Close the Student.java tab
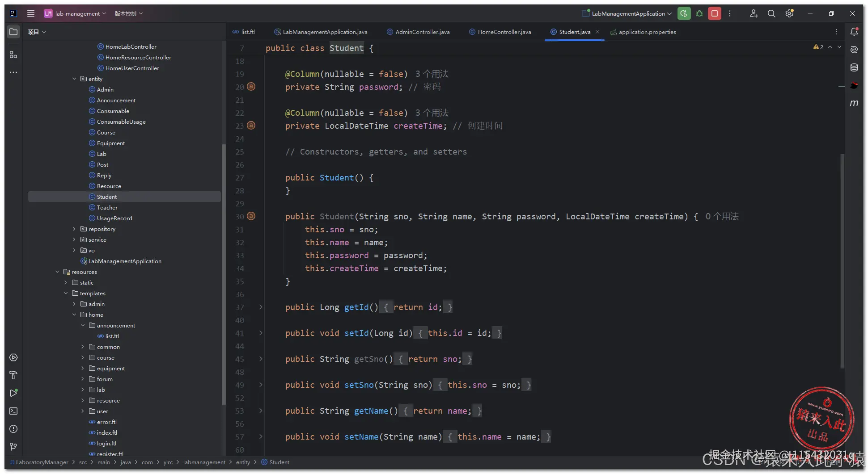The height and width of the screenshot is (474, 868). click(x=597, y=32)
